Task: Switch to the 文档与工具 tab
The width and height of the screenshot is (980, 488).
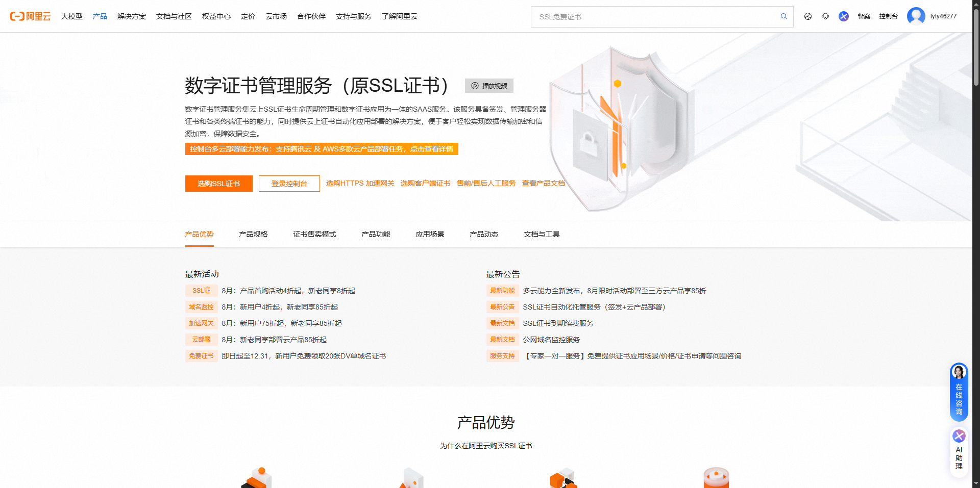Action: tap(542, 234)
